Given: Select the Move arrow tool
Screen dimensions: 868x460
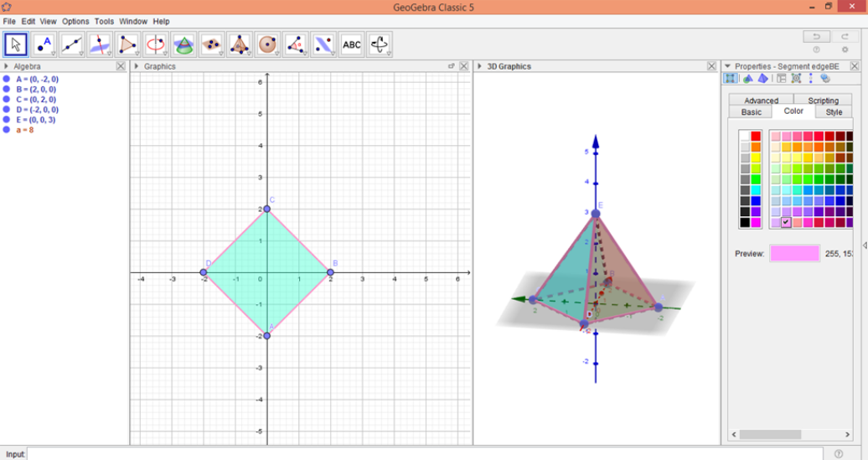Looking at the screenshot, I should 16,44.
